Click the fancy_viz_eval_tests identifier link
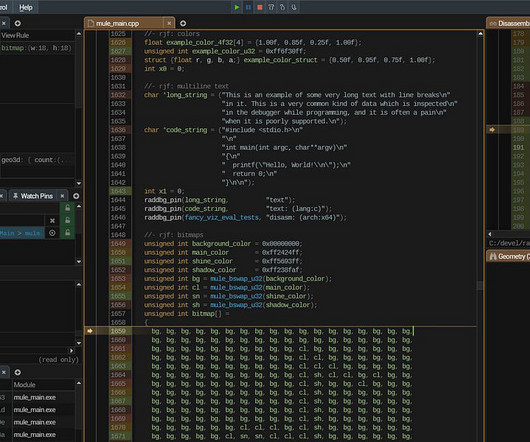The width and height of the screenshot is (530, 442). click(x=222, y=217)
